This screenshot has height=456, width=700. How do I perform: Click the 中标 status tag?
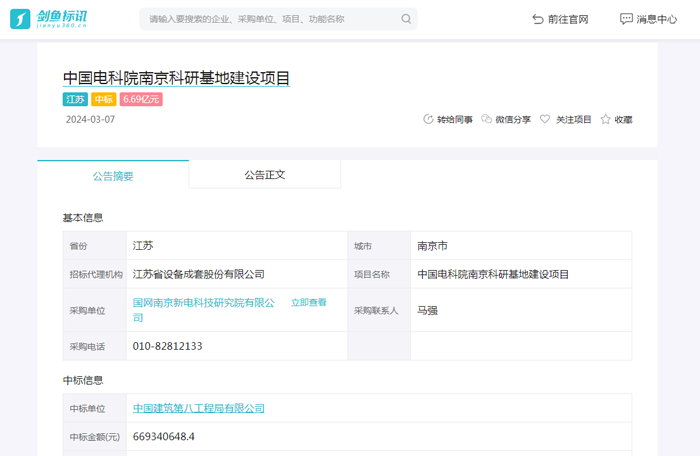[x=104, y=99]
